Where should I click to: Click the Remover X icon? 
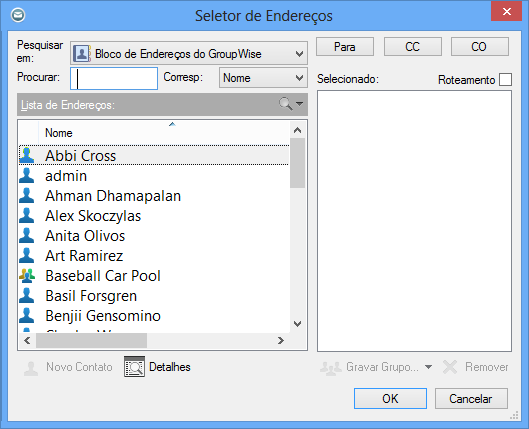(x=450, y=367)
